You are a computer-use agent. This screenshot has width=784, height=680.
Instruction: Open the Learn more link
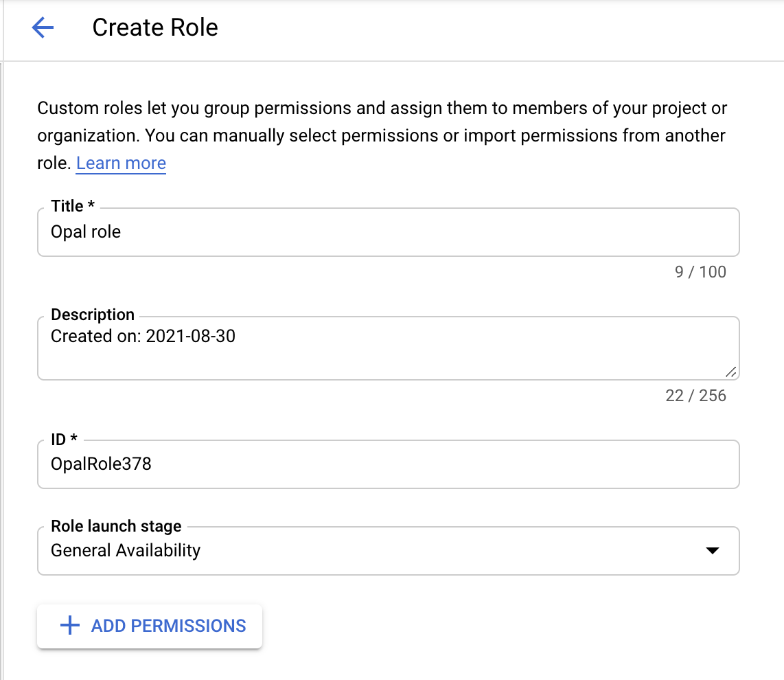121,163
